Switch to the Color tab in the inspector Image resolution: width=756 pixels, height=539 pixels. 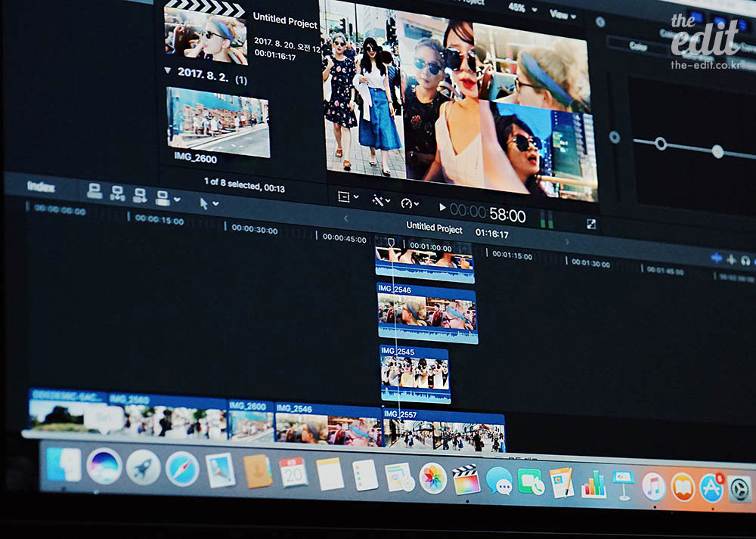637,46
